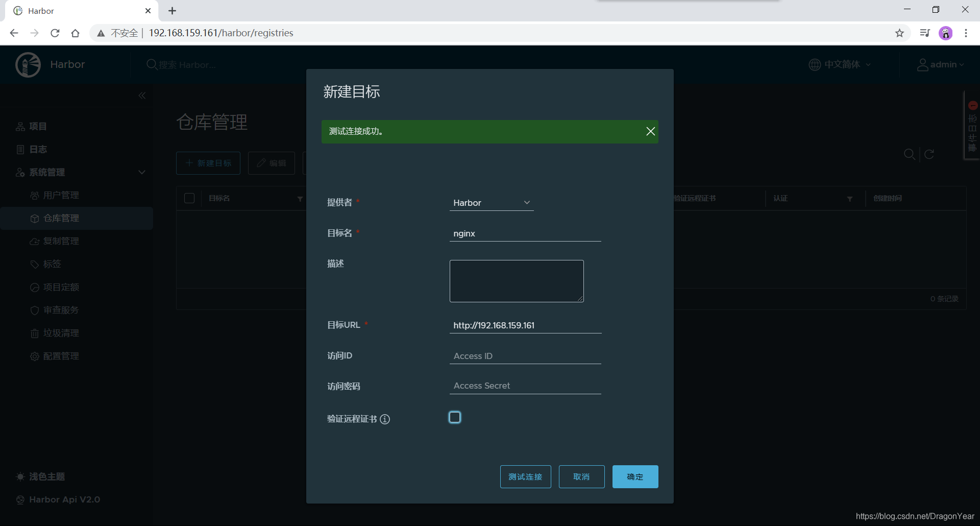Image resolution: width=980 pixels, height=526 pixels.
Task: Open browser media control icon
Action: 925,33
